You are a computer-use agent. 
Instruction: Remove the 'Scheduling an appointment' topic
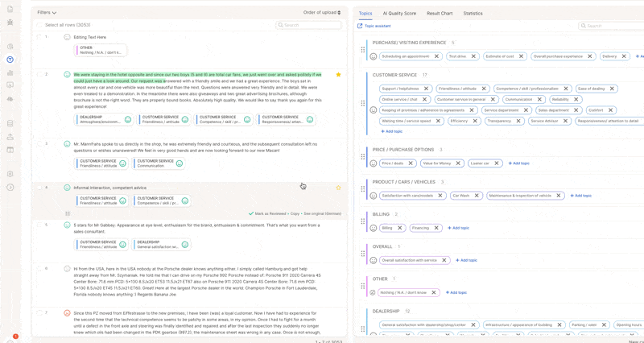coord(436,56)
